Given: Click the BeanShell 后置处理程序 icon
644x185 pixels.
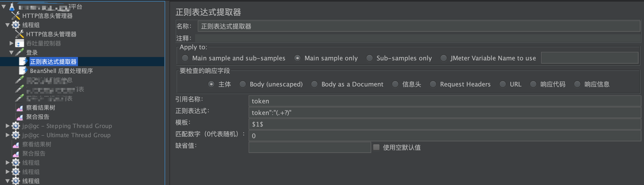Looking at the screenshot, I should click(x=23, y=71).
